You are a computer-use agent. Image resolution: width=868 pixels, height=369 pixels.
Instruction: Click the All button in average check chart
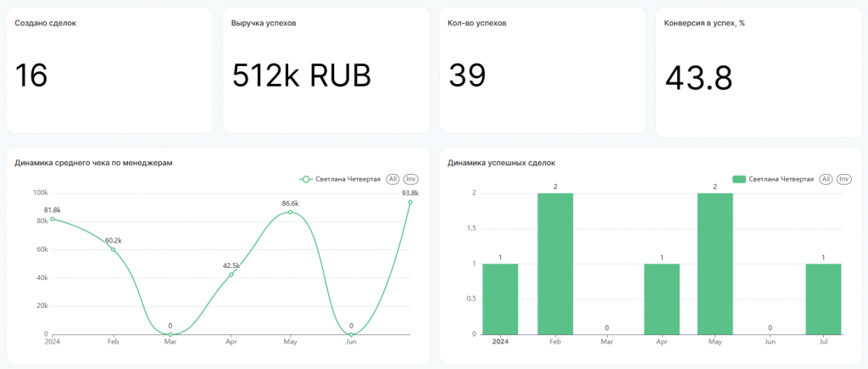coord(392,179)
